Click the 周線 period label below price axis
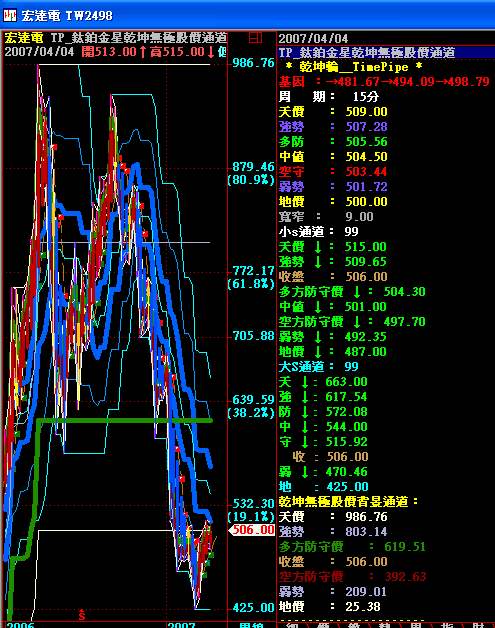 (x=251, y=625)
